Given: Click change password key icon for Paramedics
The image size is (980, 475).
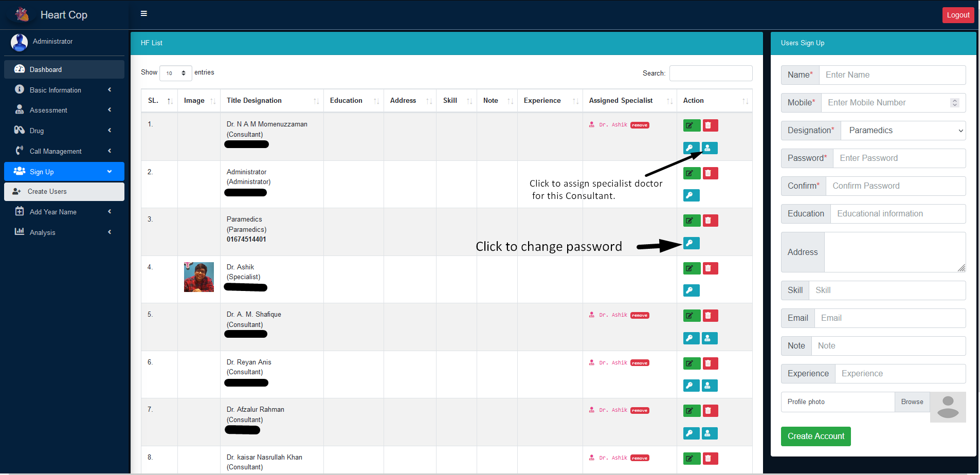Looking at the screenshot, I should coord(691,243).
